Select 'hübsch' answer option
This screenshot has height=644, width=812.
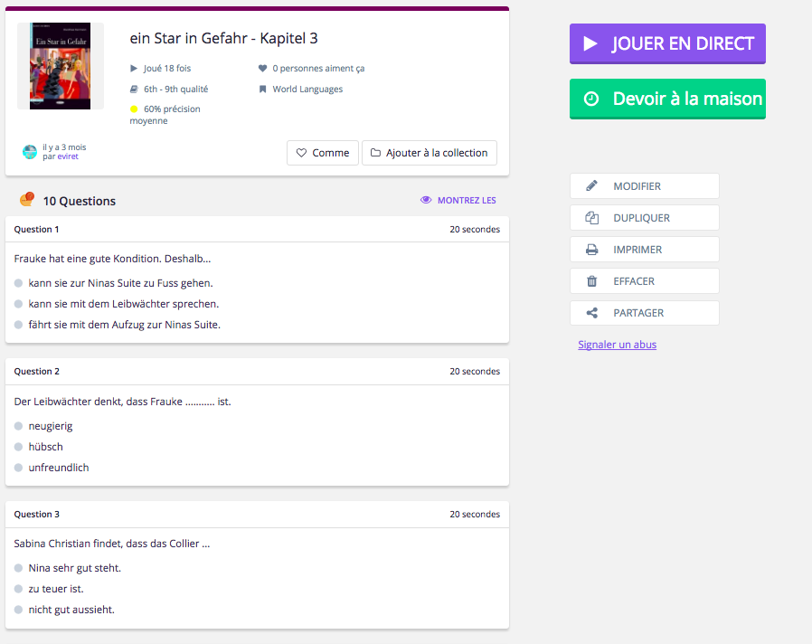pyautogui.click(x=19, y=447)
